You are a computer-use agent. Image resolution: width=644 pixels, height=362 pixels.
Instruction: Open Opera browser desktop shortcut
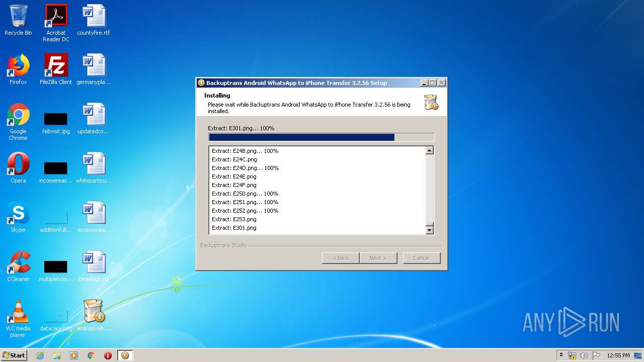click(18, 168)
